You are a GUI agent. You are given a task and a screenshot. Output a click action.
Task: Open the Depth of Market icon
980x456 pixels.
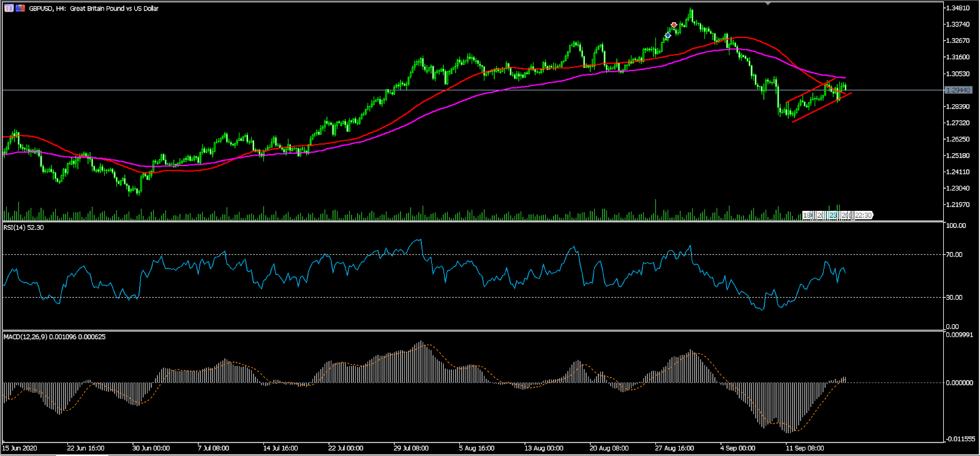pyautogui.click(x=20, y=9)
